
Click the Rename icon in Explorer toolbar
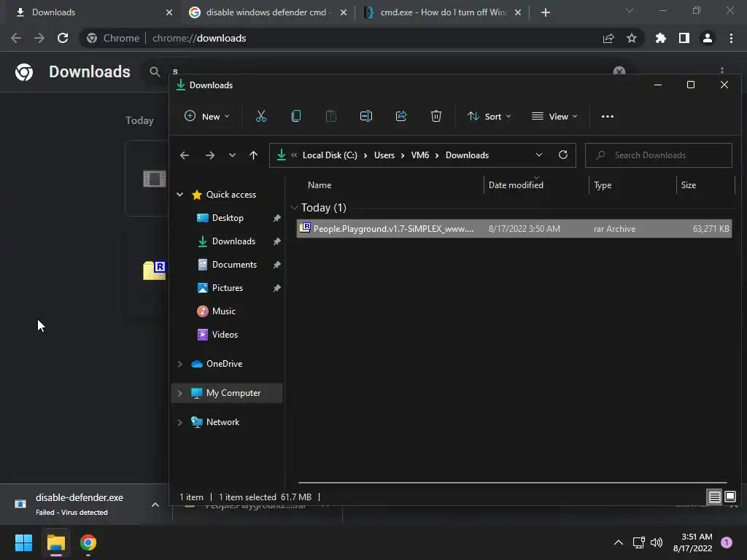click(x=366, y=116)
